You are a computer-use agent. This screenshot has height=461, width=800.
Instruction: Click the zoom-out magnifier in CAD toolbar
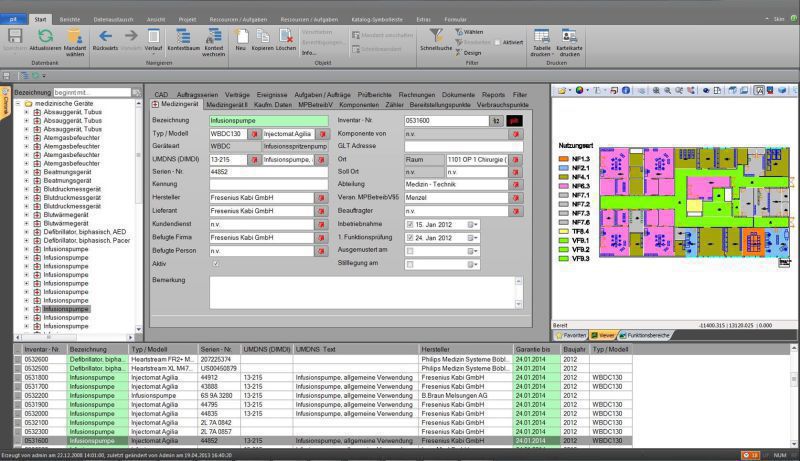point(667,90)
